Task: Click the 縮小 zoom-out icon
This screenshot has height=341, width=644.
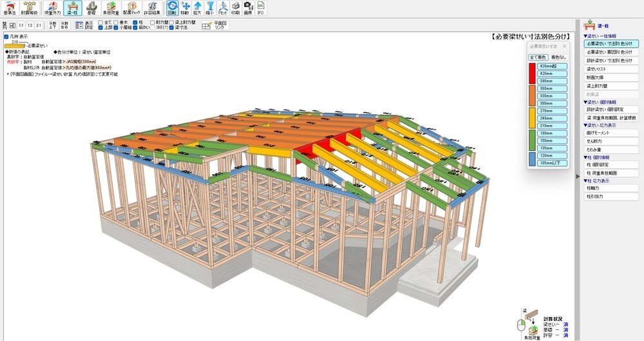Action: point(211,8)
